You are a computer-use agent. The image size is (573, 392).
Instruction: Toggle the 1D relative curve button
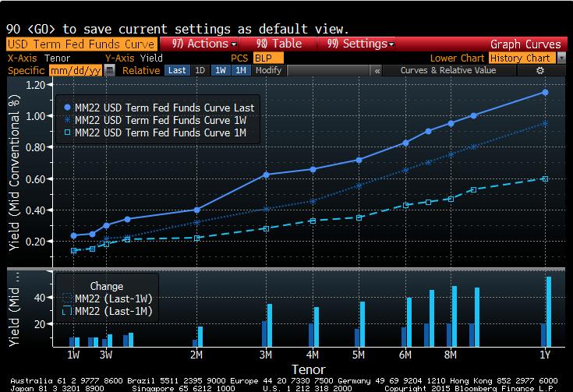click(x=200, y=70)
